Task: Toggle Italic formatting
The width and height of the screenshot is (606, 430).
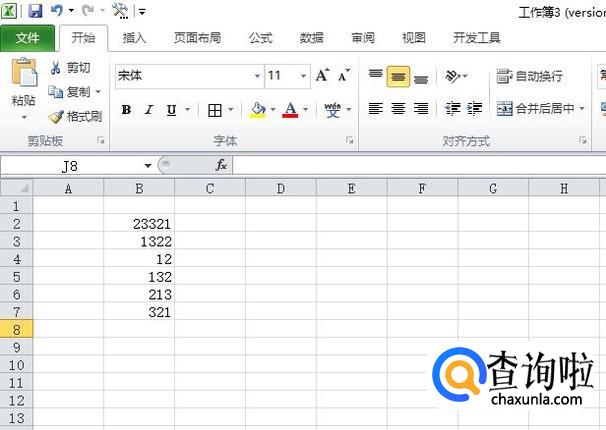Action: (149, 110)
